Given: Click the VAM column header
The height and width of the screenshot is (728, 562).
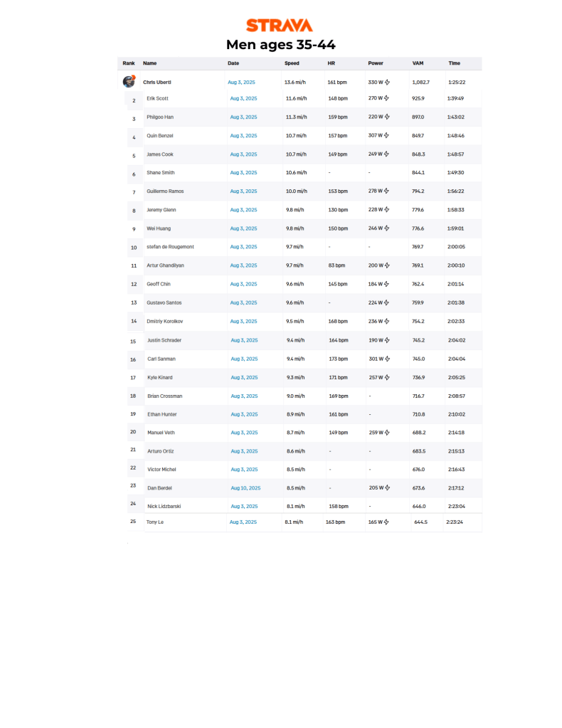Looking at the screenshot, I should [418, 63].
